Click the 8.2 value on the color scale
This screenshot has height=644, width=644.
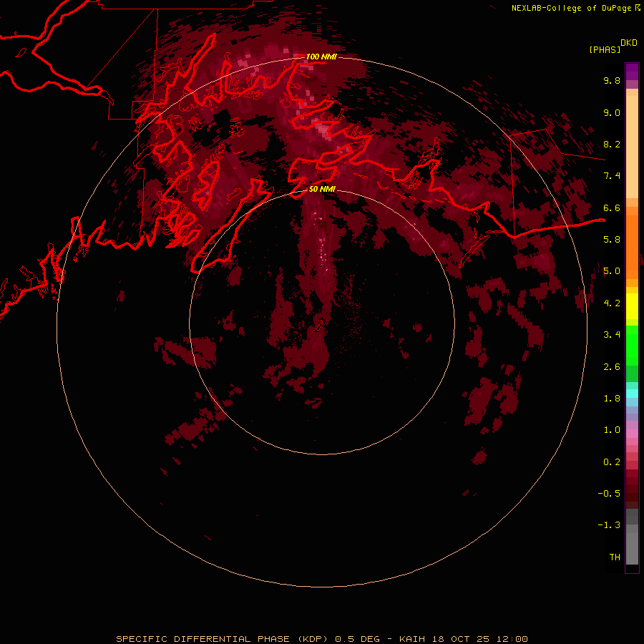click(x=612, y=144)
